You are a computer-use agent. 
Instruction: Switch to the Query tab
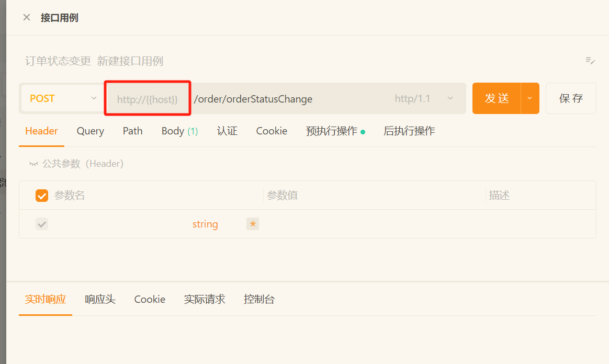point(90,131)
